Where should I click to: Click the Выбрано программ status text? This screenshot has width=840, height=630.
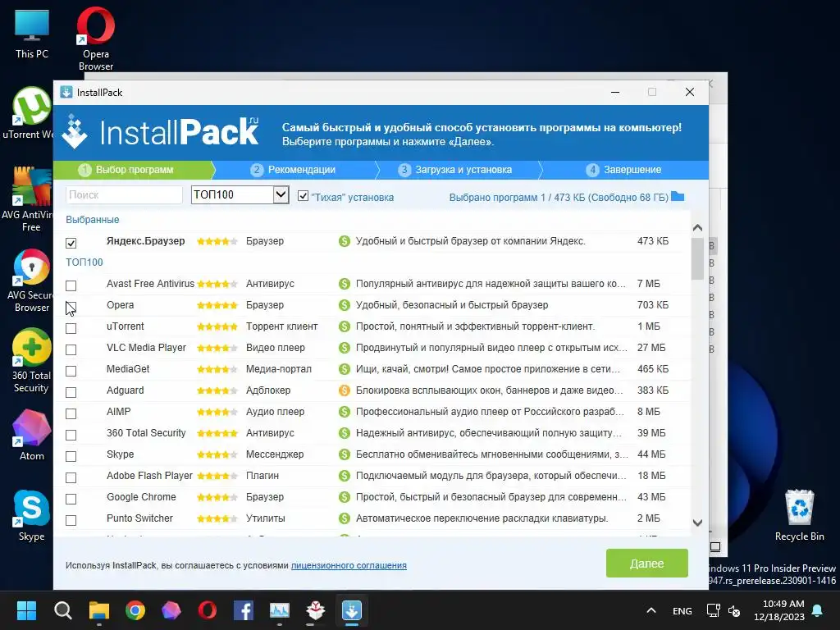click(558, 197)
